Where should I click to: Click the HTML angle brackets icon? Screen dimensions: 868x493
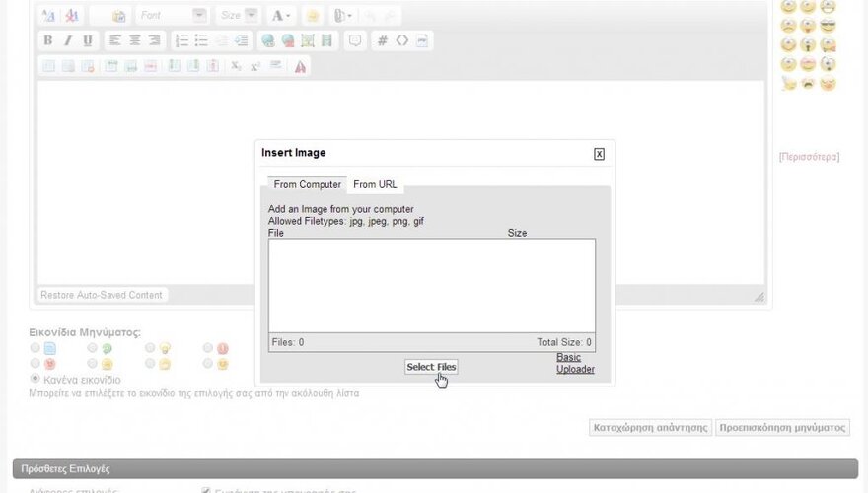click(x=402, y=41)
